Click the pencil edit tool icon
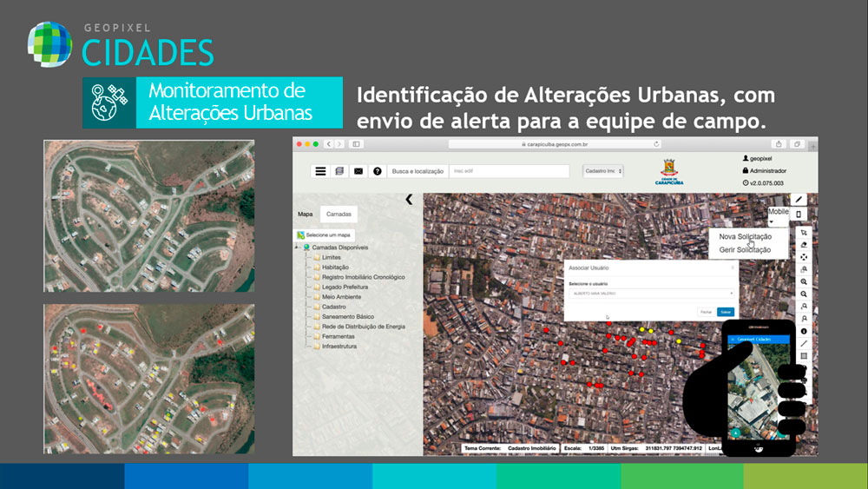This screenshot has height=489, width=868. [x=799, y=200]
